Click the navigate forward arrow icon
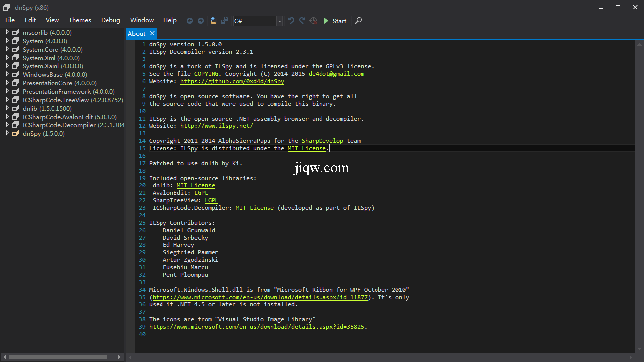The height and width of the screenshot is (362, 644). point(201,21)
